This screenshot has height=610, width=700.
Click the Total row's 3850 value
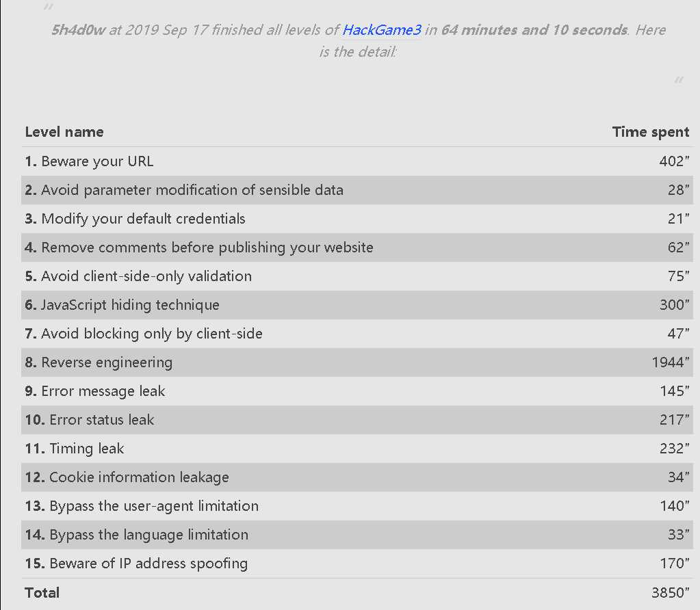point(670,593)
